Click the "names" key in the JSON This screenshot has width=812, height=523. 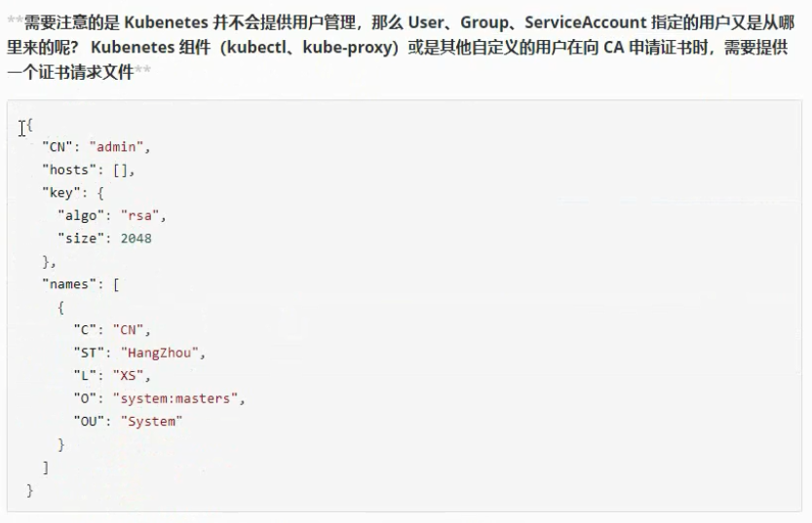69,284
